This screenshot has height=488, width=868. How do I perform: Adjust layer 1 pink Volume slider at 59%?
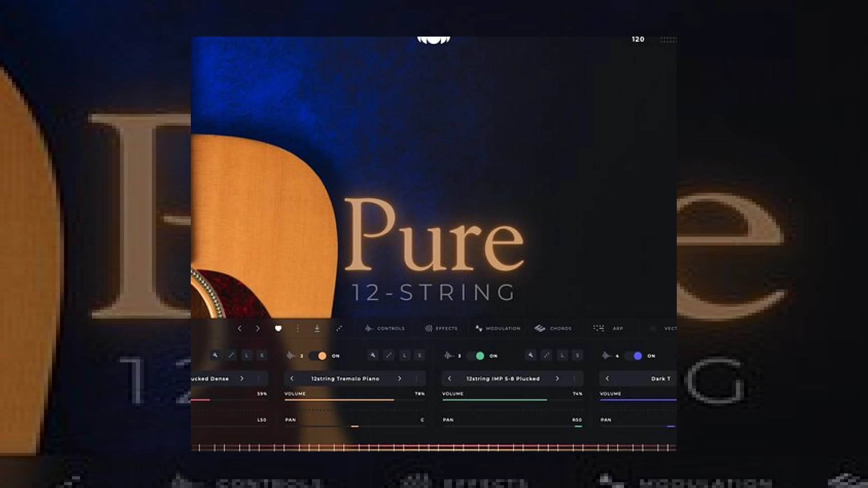pos(229,400)
